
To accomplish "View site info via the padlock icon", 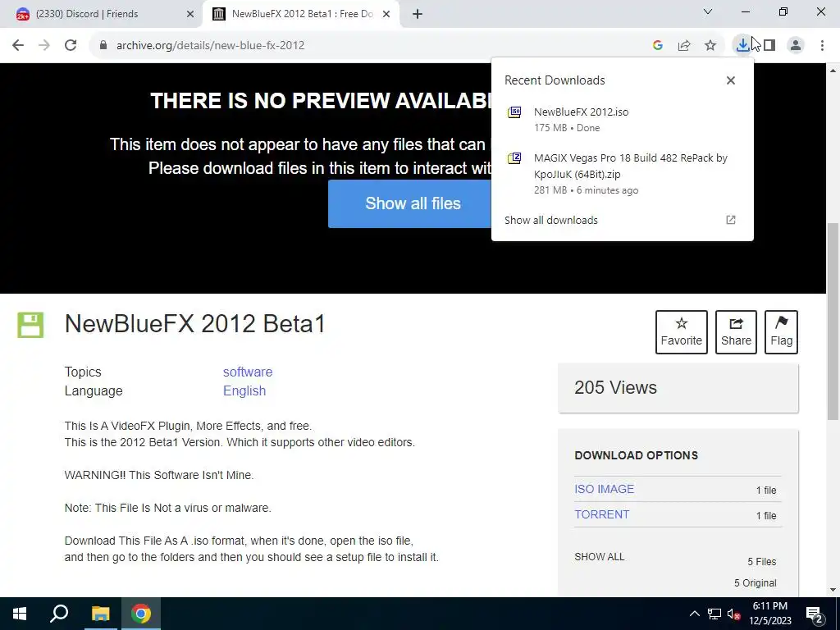I will pos(103,46).
